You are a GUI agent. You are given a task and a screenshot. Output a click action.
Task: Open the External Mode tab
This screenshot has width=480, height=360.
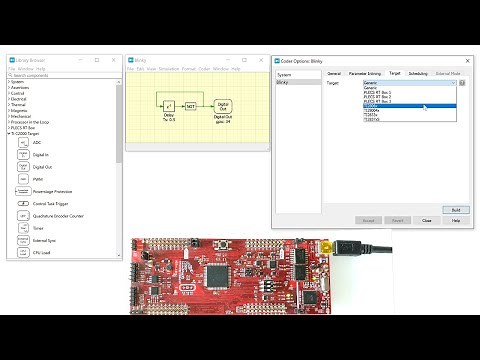[448, 73]
